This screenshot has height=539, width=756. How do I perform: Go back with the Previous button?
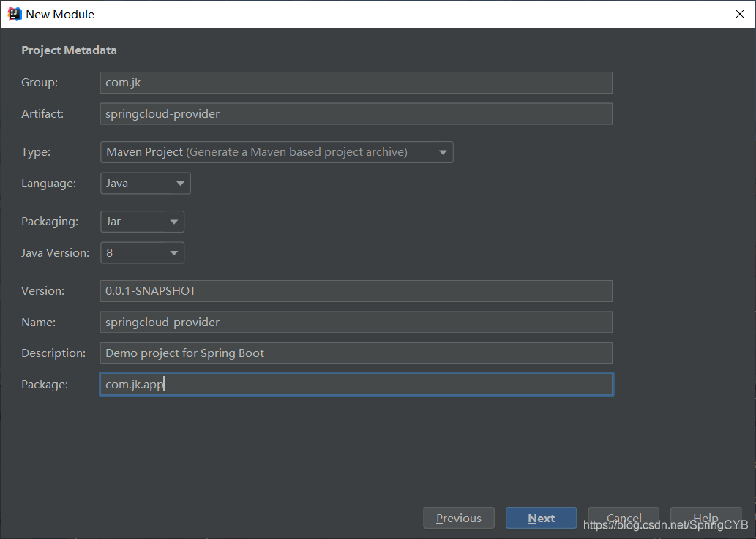coord(459,519)
